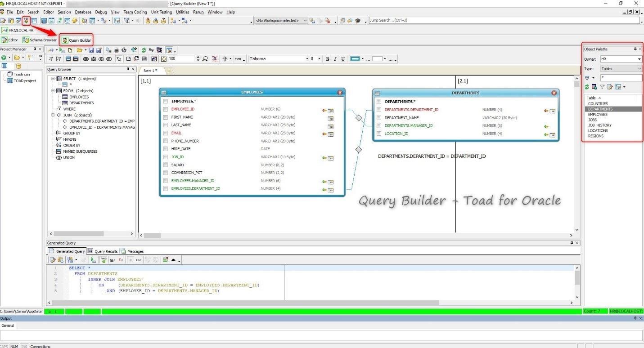644x348 pixels.
Task: Check the PHONE_NUMBER column checkbox
Action: pos(166,141)
